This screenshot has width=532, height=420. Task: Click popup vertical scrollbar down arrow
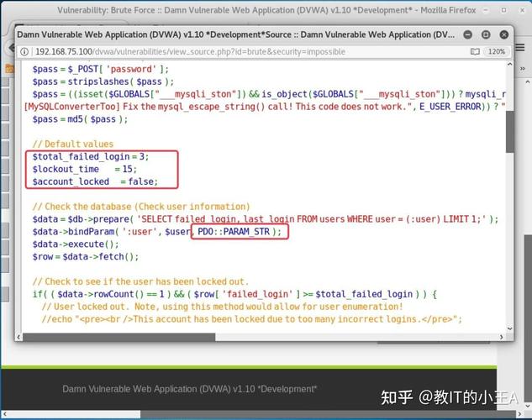[509, 328]
